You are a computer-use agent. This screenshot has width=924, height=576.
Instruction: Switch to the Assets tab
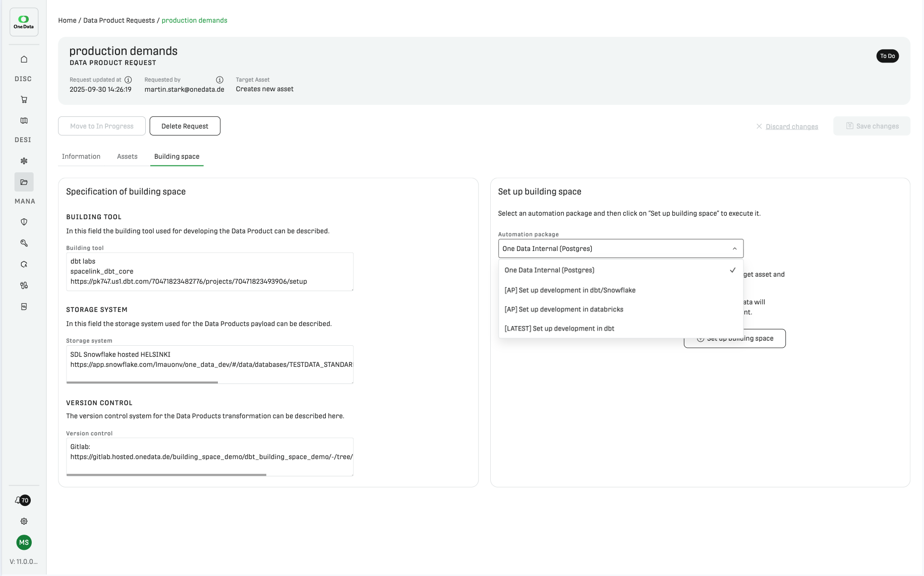127,157
